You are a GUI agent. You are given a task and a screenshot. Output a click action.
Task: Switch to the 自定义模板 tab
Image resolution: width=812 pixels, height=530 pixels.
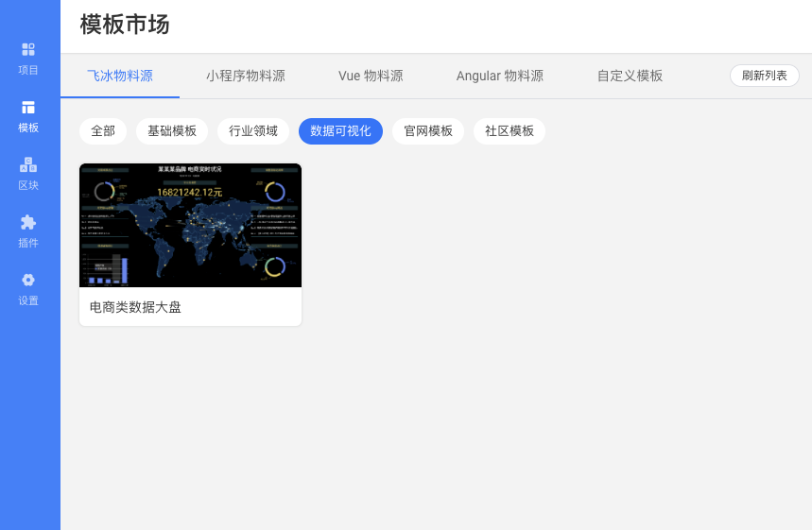[630, 77]
